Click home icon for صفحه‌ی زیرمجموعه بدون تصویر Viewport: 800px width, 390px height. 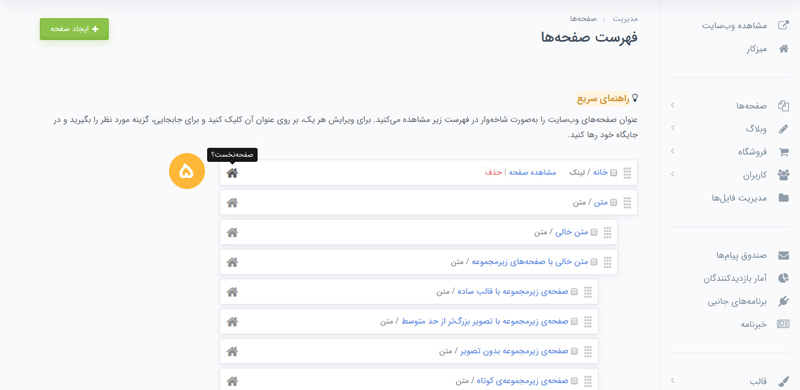click(232, 351)
